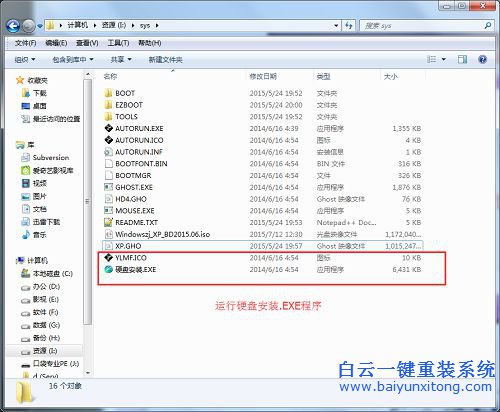Select the HD4.GHO file icon
Image resolution: width=500 pixels, height=412 pixels.
pos(108,199)
